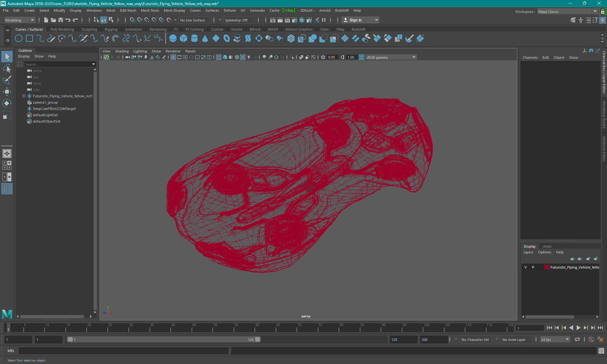Open the Shading dropdown menu

(x=122, y=51)
